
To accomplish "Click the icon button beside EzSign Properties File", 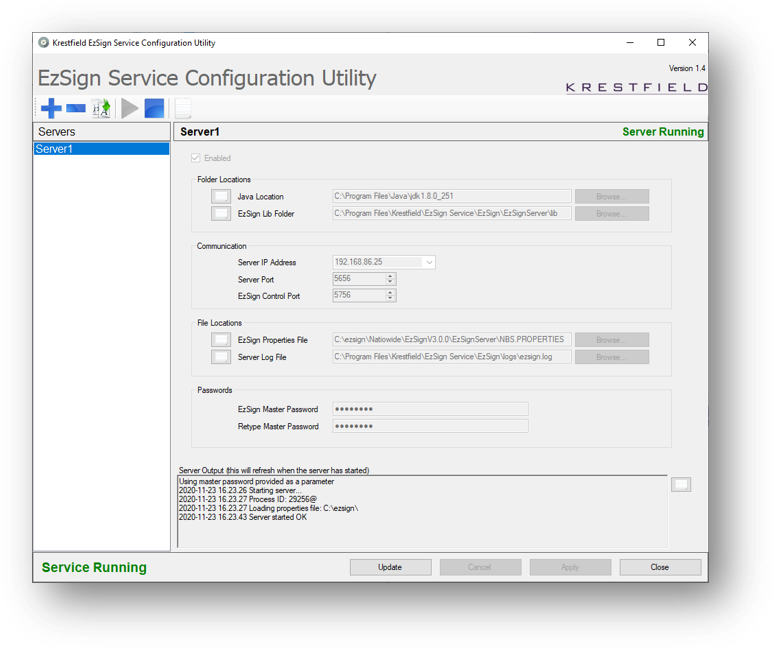I will [221, 340].
